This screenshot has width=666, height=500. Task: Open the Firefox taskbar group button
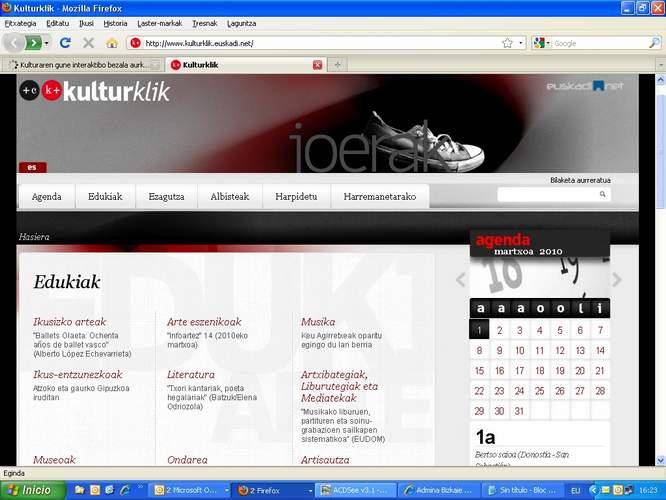tap(273, 490)
